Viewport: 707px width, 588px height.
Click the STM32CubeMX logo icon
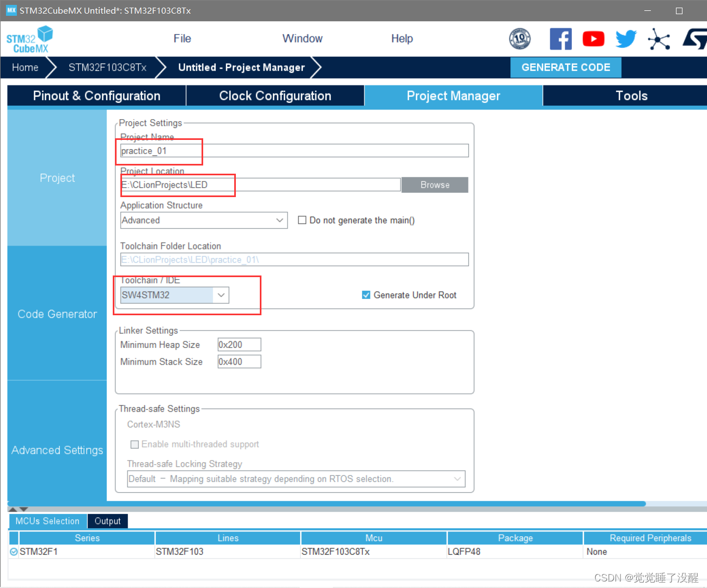29,40
